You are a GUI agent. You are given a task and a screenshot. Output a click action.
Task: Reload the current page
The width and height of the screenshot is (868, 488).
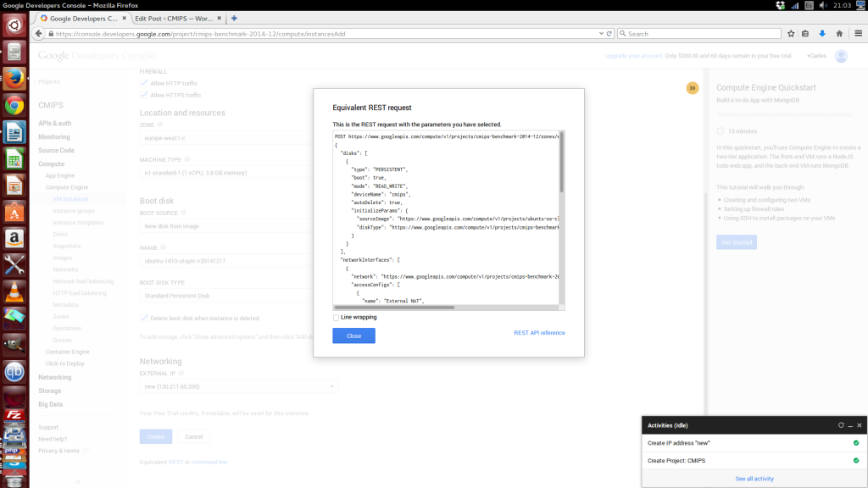pyautogui.click(x=609, y=34)
